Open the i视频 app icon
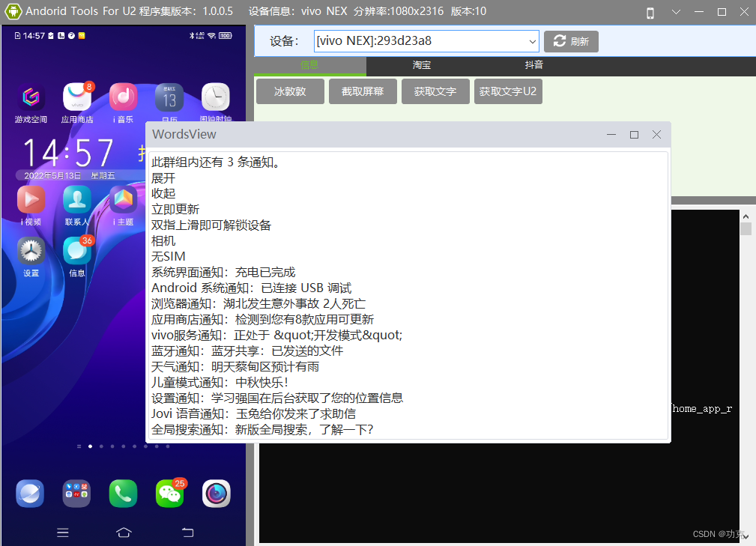 pyautogui.click(x=30, y=199)
